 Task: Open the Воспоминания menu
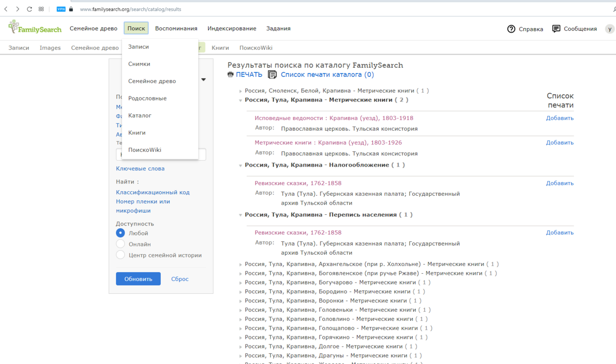pyautogui.click(x=176, y=29)
